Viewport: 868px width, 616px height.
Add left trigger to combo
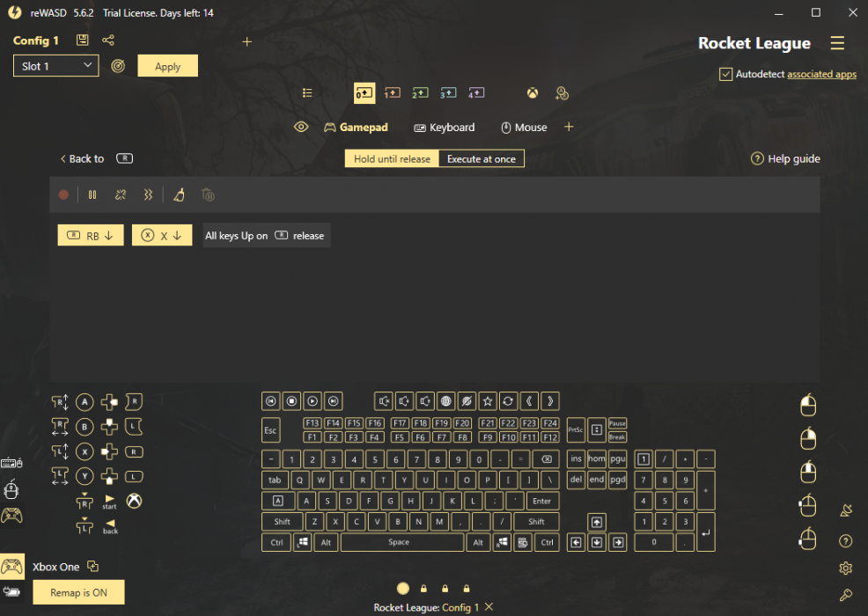click(x=134, y=427)
